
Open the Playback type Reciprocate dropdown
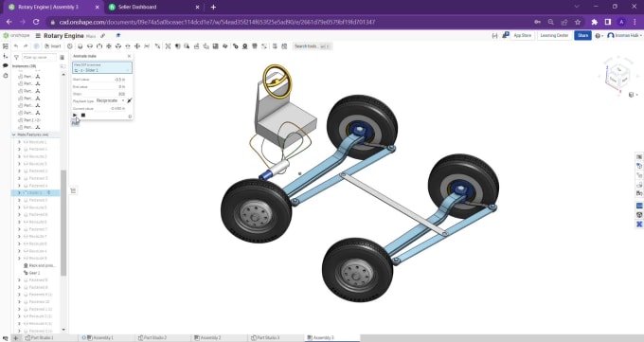click(x=110, y=100)
